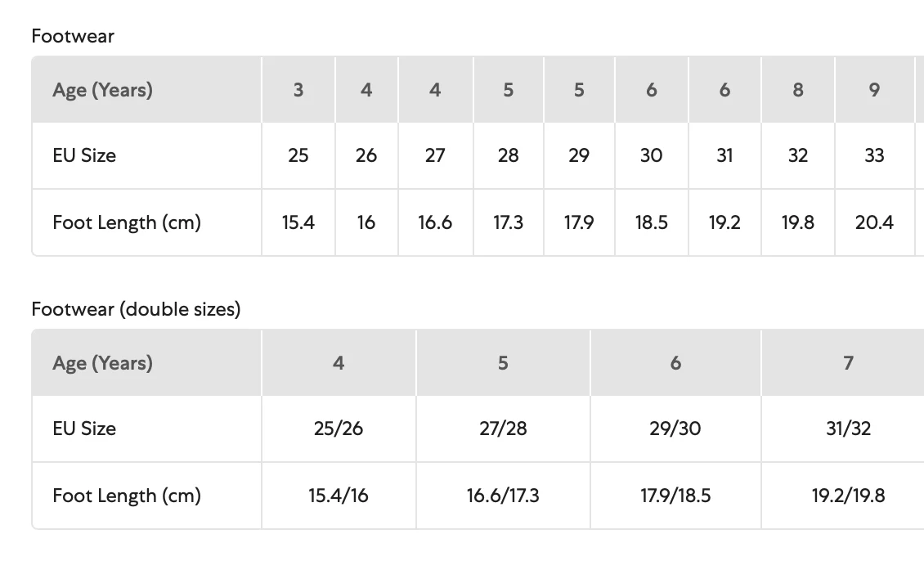
Task: Click foot length 16.6 cell in first table
Action: [x=435, y=222]
